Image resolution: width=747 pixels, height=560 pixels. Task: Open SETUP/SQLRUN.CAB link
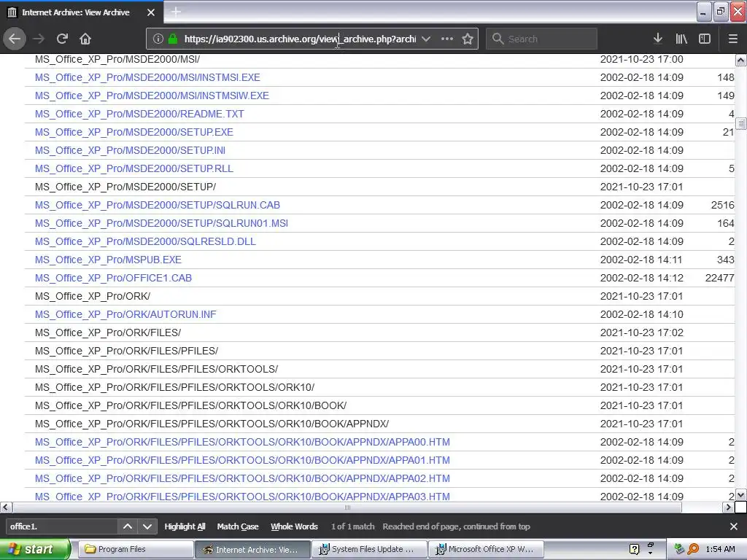coord(158,205)
